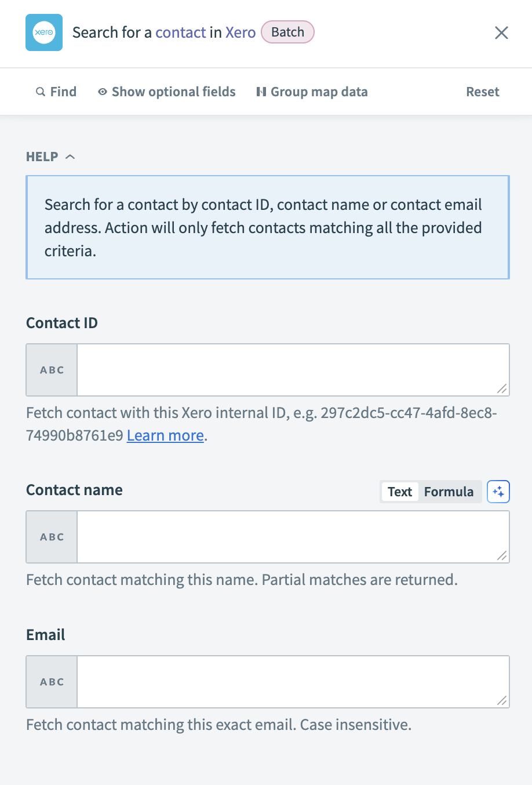Select the Find magnifier icon

[41, 92]
